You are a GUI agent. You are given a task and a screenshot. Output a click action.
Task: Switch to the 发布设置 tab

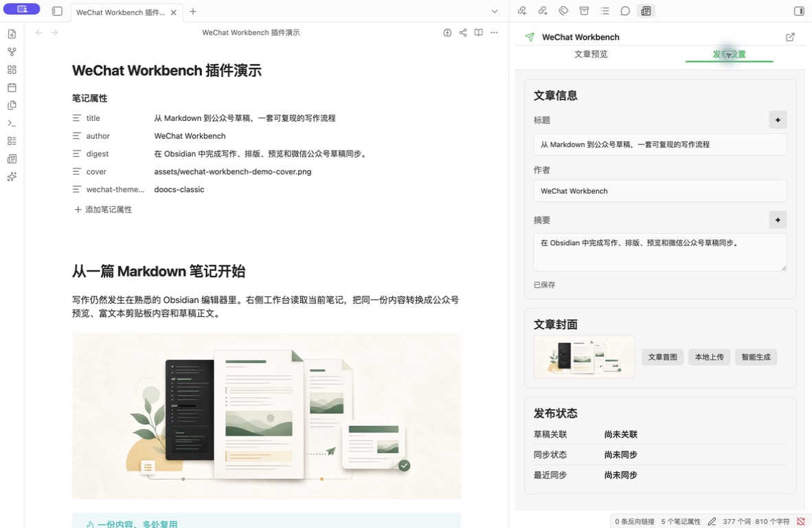coord(729,54)
